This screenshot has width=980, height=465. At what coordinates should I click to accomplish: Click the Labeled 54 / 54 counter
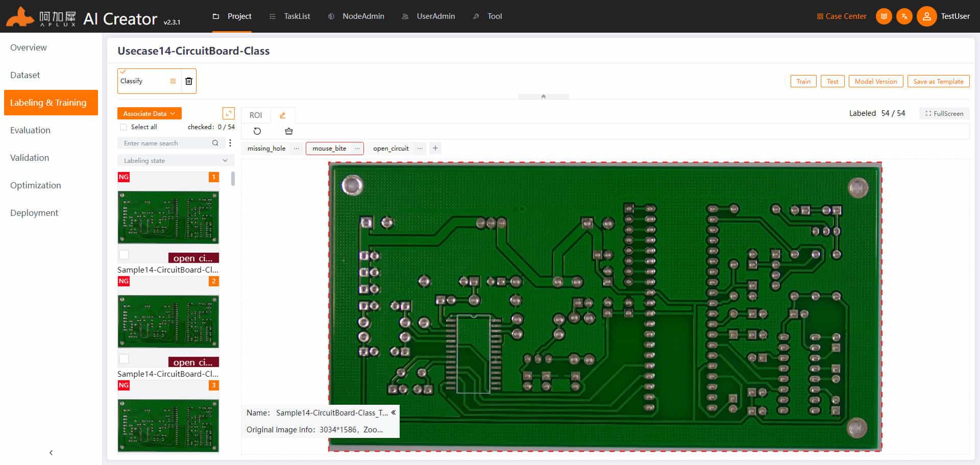[x=877, y=113]
